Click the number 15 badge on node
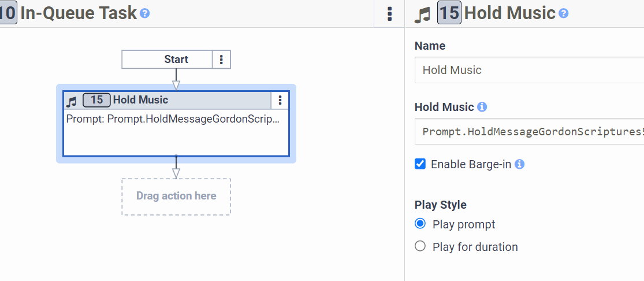This screenshot has height=281, width=644. pyautogui.click(x=96, y=100)
